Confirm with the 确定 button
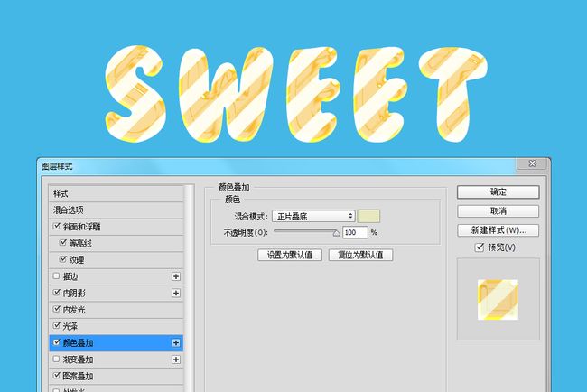Screen dimensions: 587x392 pyautogui.click(x=498, y=192)
